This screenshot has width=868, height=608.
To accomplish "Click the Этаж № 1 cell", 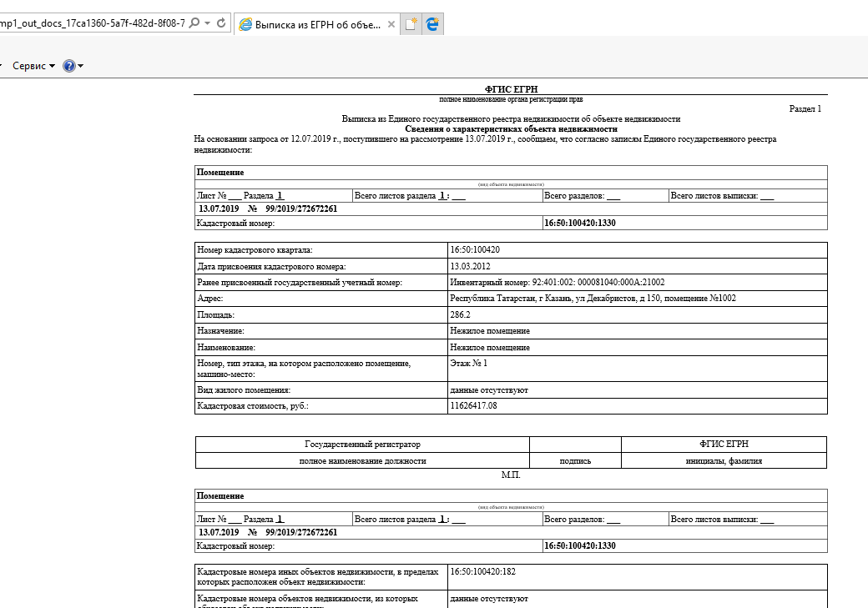I will [x=468, y=363].
